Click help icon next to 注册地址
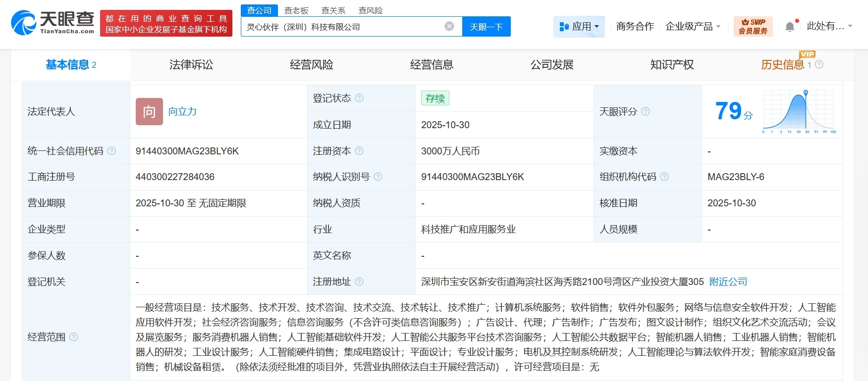 [359, 282]
